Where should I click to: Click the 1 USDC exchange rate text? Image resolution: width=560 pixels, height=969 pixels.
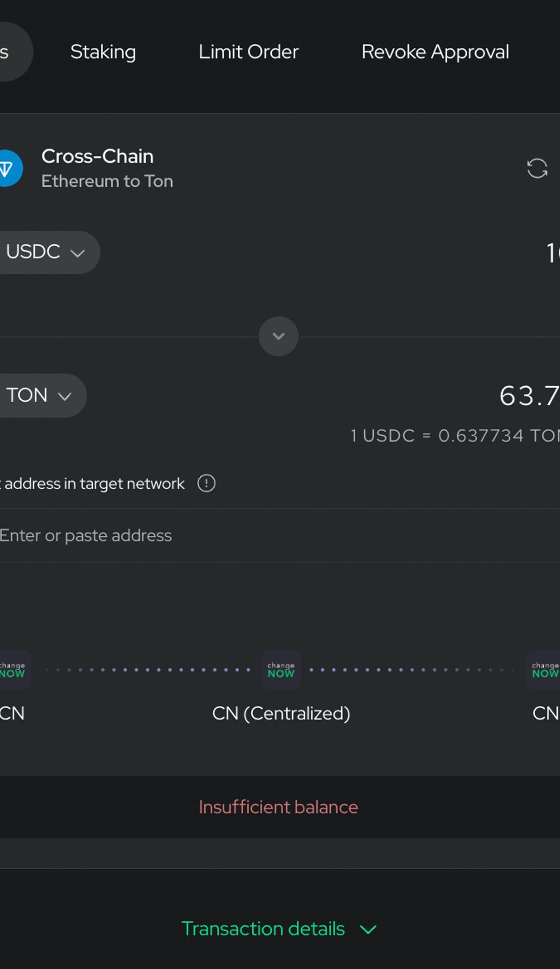(455, 436)
